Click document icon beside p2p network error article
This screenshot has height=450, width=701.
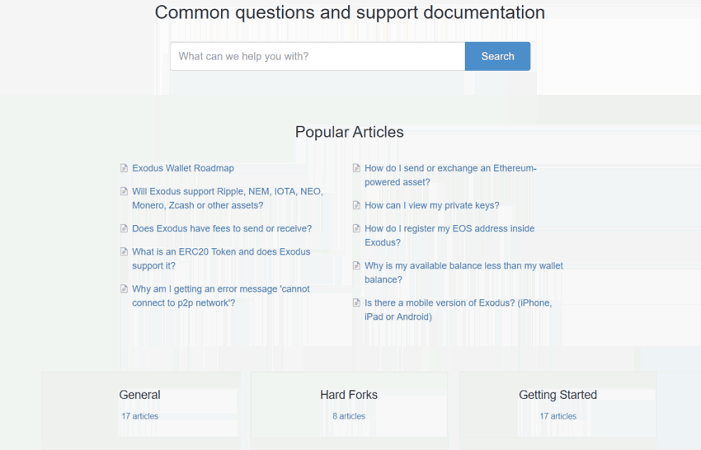(x=124, y=289)
